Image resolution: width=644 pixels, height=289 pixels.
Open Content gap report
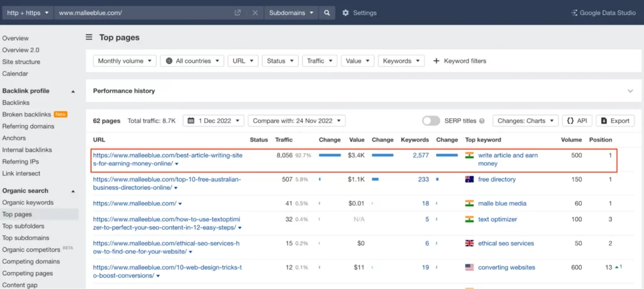19,285
